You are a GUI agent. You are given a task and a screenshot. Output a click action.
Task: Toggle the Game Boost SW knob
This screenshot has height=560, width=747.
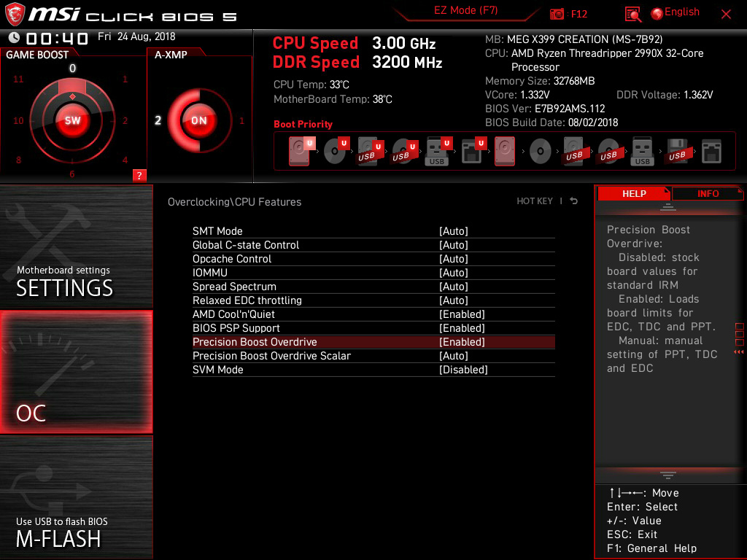click(x=72, y=120)
